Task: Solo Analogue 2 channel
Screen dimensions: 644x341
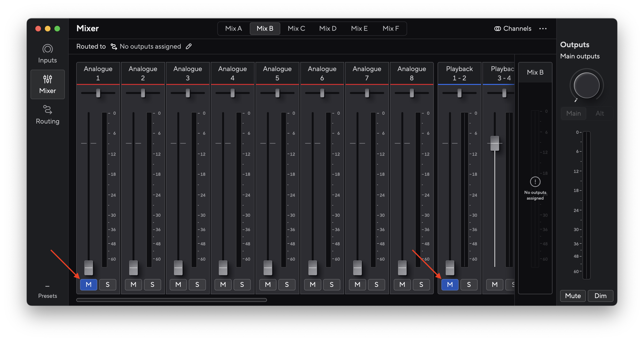Action: click(152, 284)
